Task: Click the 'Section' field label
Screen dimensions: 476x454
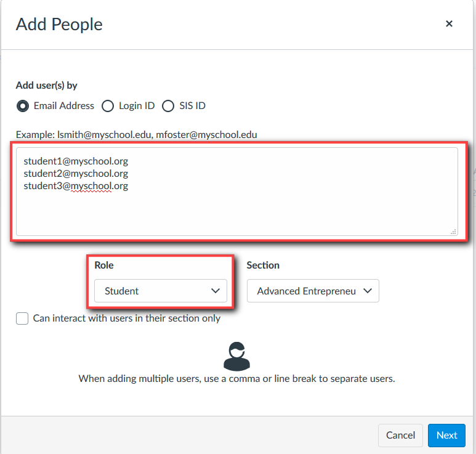Action: point(263,265)
